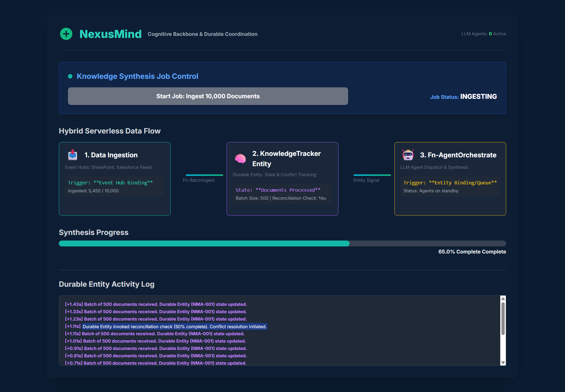Click the NexusMind green plus logo icon
Image resolution: width=565 pixels, height=392 pixels.
(66, 34)
